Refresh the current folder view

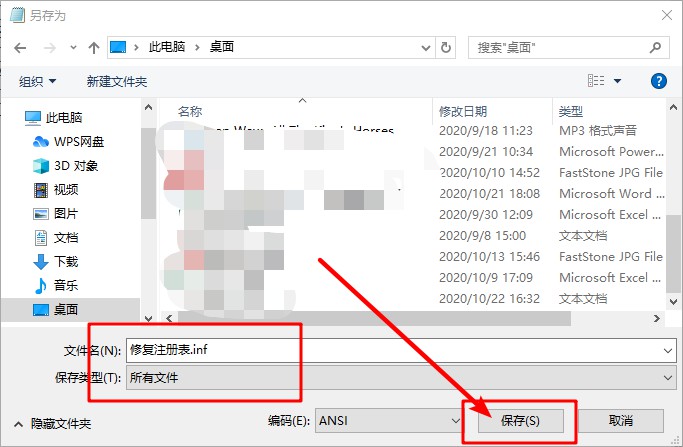(446, 47)
